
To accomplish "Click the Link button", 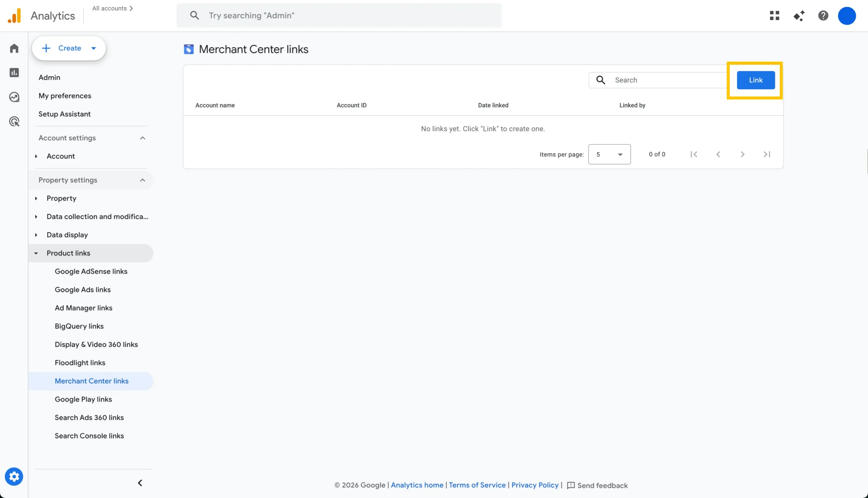I will coord(756,80).
